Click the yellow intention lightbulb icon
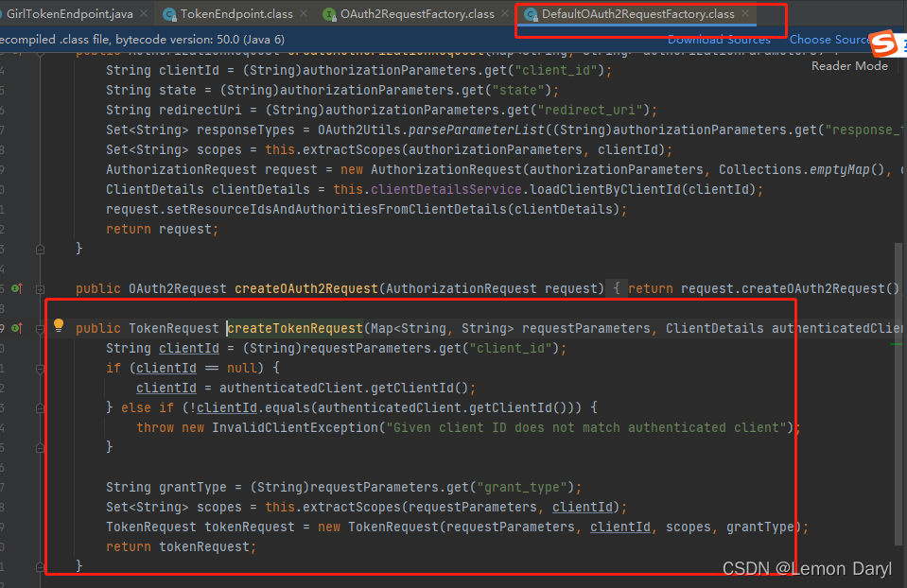907x588 pixels. [x=59, y=325]
